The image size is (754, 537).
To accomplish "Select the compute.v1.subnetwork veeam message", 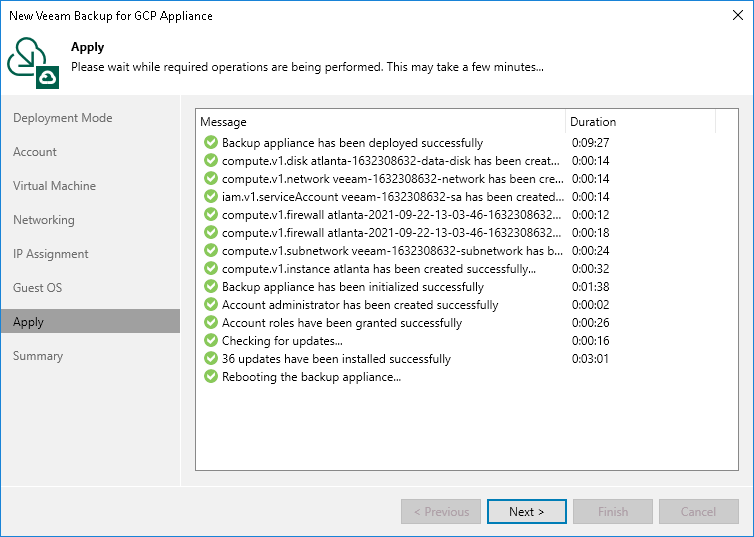I will 393,251.
